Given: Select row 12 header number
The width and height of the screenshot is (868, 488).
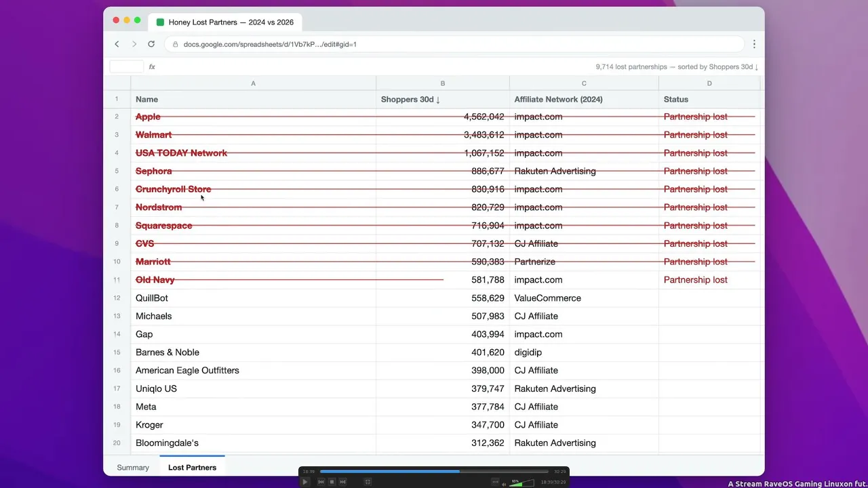Looking at the screenshot, I should pos(117,298).
